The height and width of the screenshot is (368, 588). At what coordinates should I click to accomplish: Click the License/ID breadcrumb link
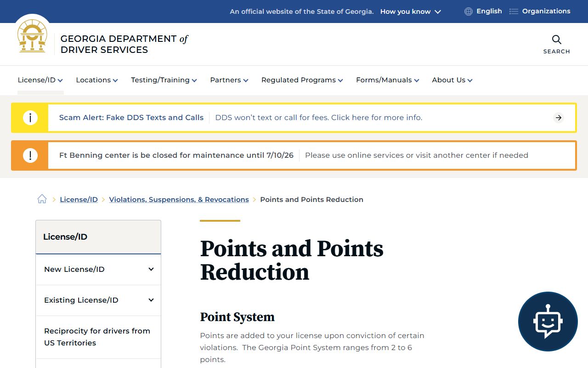tap(79, 200)
